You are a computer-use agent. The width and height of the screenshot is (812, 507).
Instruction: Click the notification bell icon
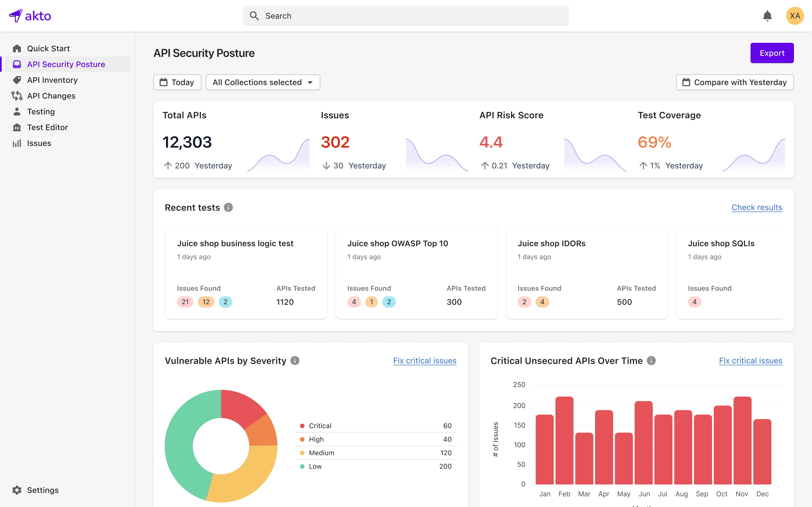click(767, 16)
